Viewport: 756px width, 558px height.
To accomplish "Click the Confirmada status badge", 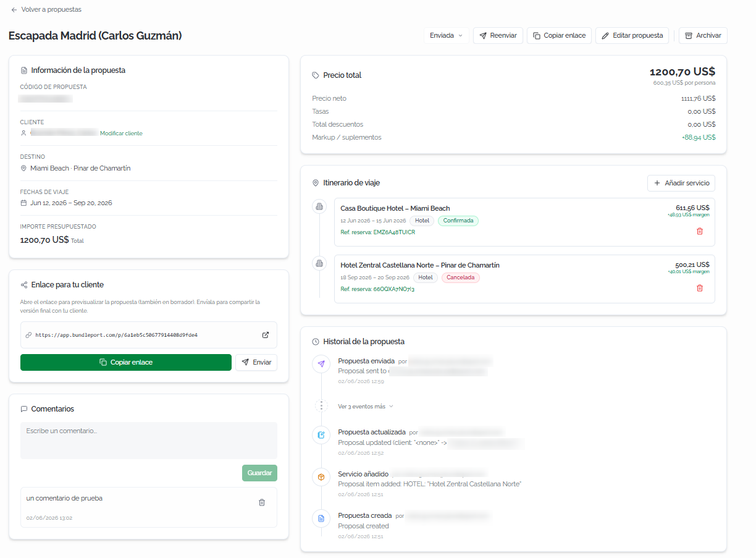I will [x=458, y=221].
